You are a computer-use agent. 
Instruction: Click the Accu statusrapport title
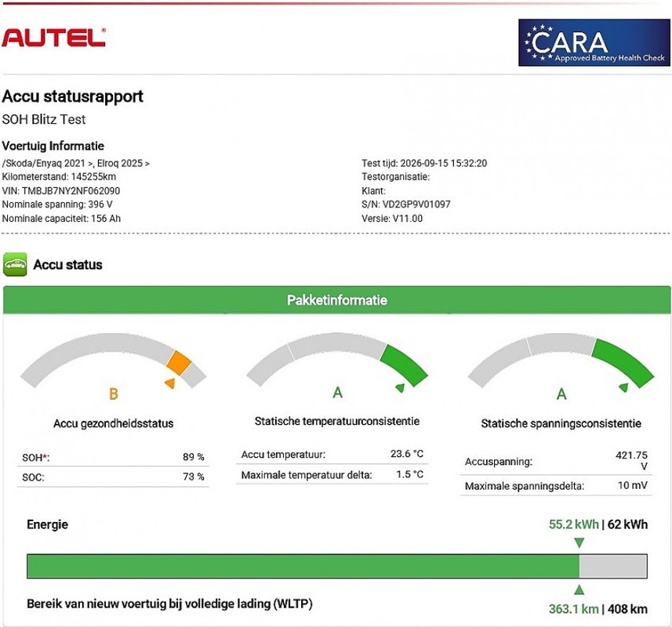click(x=72, y=96)
